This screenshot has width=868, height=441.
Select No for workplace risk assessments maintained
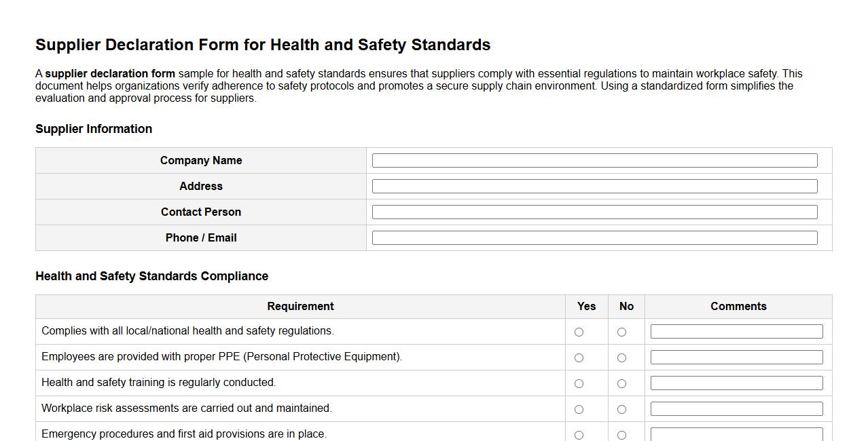[621, 409]
